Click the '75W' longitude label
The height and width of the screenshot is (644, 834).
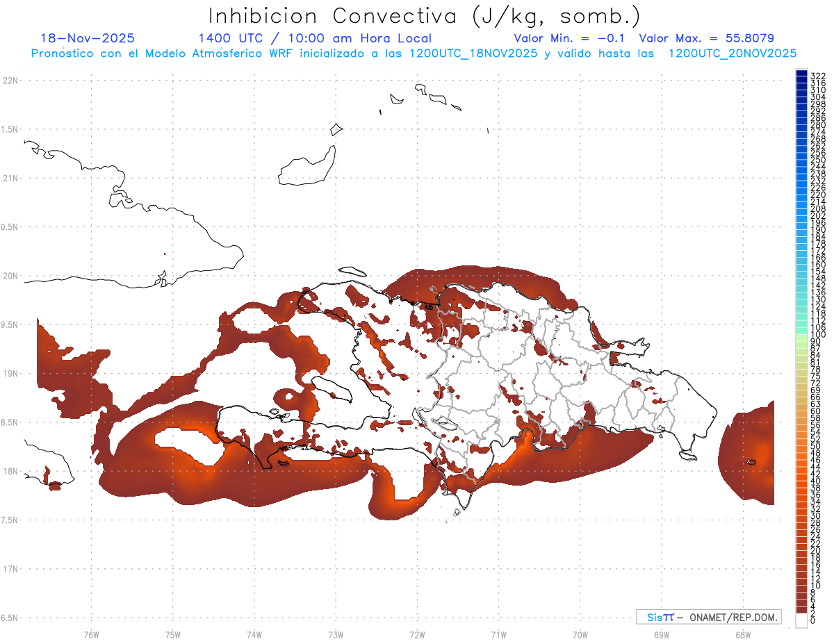pyautogui.click(x=173, y=634)
